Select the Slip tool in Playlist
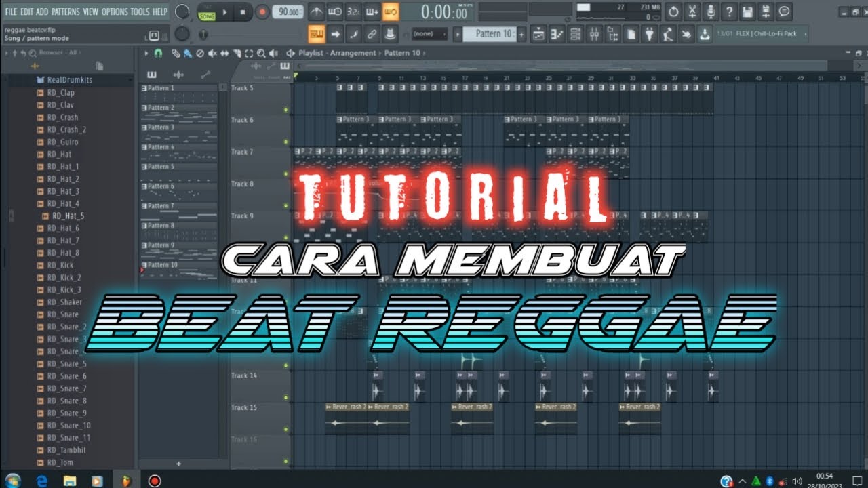This screenshot has height=488, width=868. [224, 53]
